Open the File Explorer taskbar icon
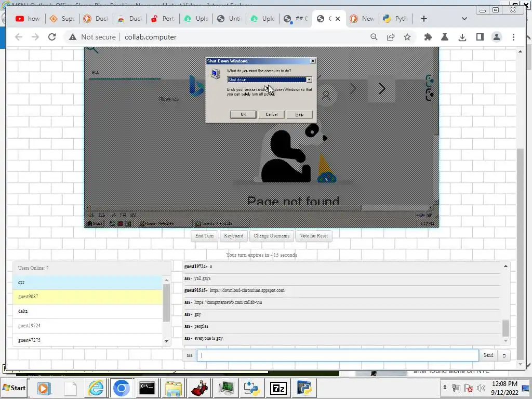The height and width of the screenshot is (399, 532). [174, 388]
